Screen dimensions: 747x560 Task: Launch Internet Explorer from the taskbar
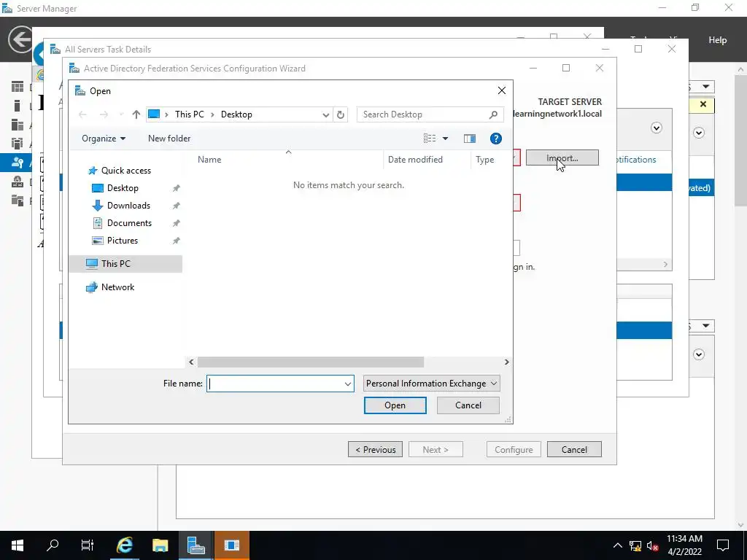tap(124, 545)
